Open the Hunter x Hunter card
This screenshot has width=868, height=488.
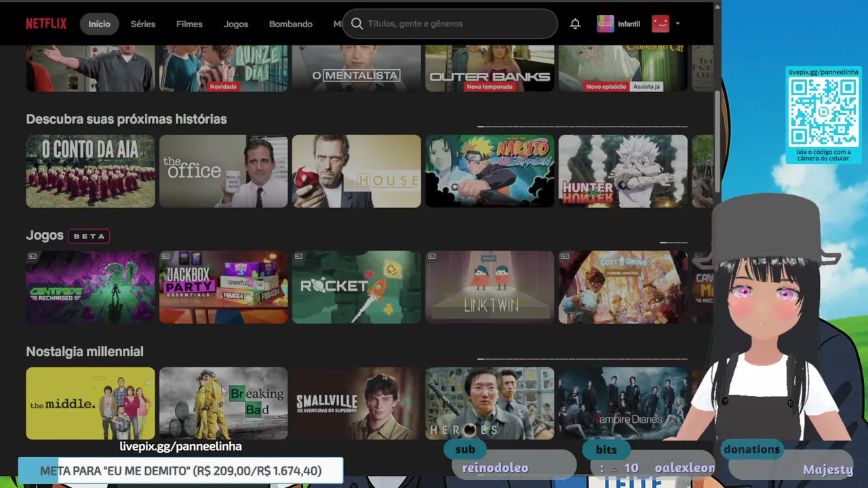(623, 171)
